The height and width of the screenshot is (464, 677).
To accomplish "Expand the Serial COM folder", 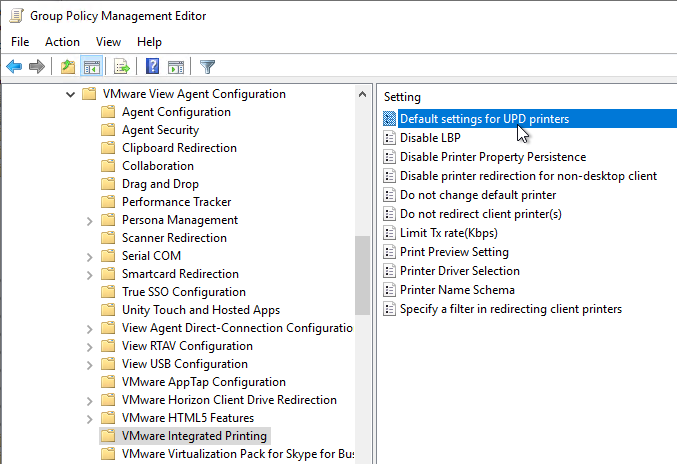I will click(89, 257).
